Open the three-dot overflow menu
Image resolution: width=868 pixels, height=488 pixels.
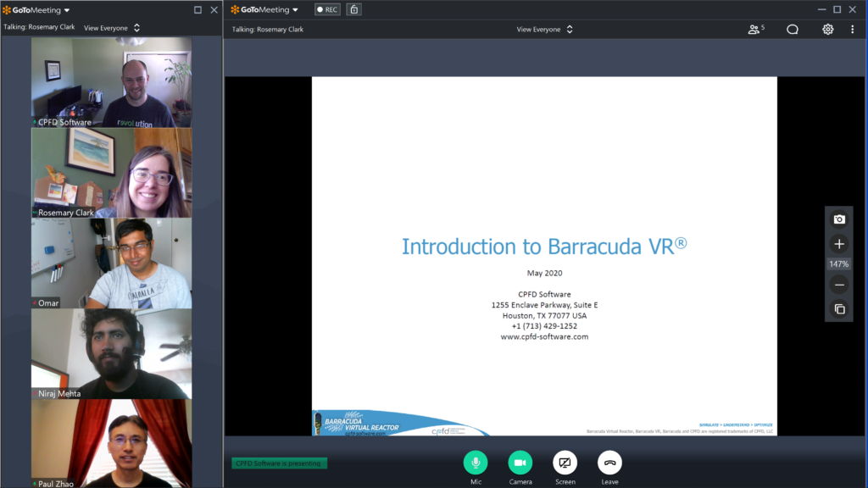(851, 28)
